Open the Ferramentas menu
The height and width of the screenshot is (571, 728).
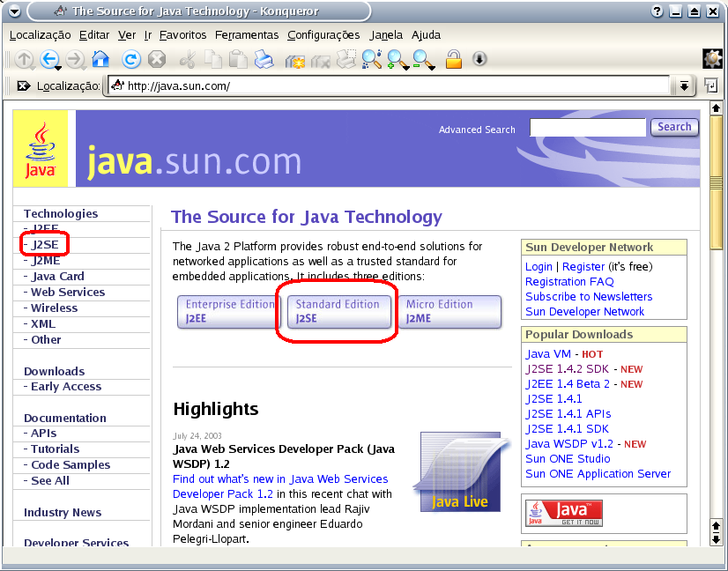click(247, 35)
